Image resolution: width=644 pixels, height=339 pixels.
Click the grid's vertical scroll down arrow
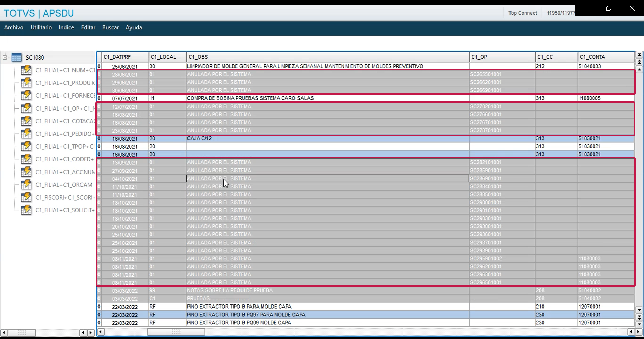(x=639, y=310)
